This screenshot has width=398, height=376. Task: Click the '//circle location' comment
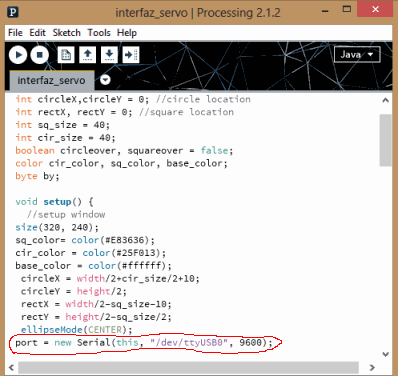203,99
